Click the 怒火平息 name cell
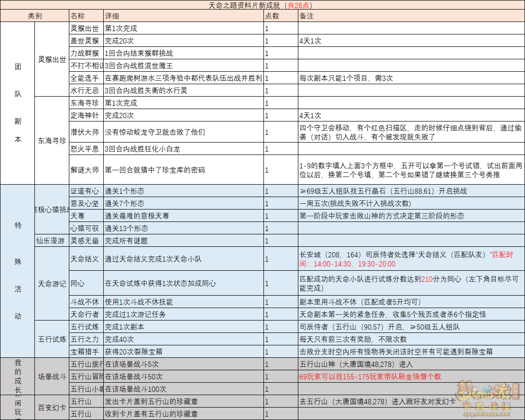This screenshot has height=420, width=525. 87,149
